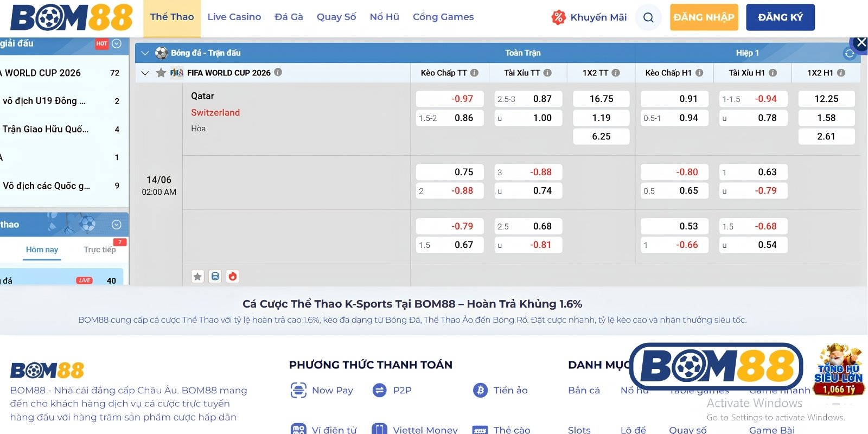Screen dimensions: 868x434
Task: Bet Switzerland handicap 1.5-2 odds 0.86
Action: click(450, 118)
